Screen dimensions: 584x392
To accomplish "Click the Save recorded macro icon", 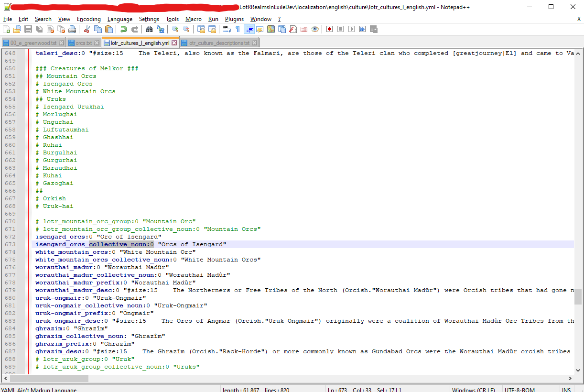I will tap(373, 29).
